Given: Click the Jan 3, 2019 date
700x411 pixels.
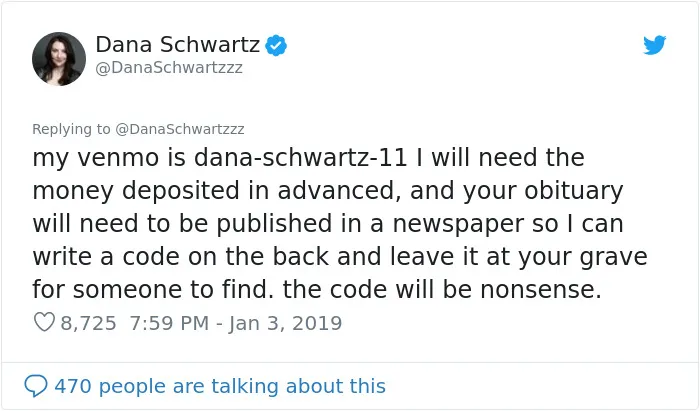Looking at the screenshot, I should tap(285, 323).
